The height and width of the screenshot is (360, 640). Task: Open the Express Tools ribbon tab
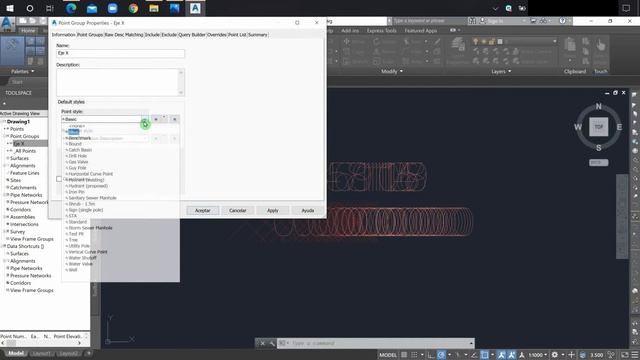point(381,31)
